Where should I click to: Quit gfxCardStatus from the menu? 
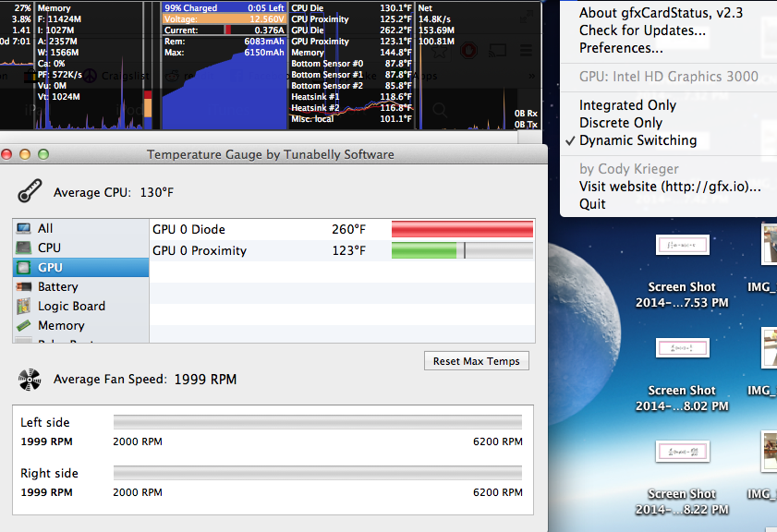pyautogui.click(x=592, y=204)
